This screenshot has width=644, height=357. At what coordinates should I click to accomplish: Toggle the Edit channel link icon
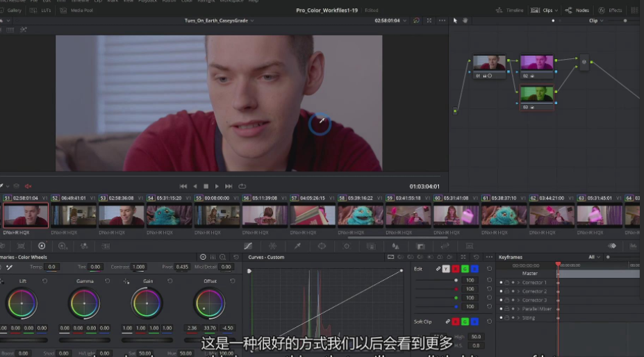438,269
